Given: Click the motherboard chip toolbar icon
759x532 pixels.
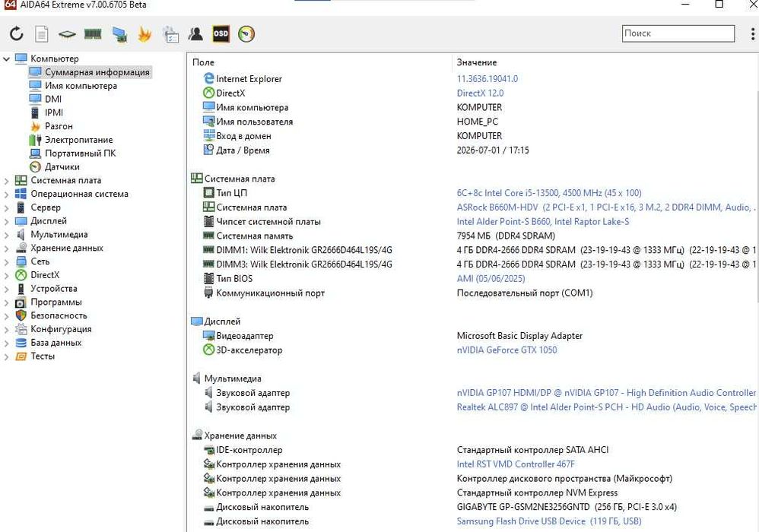Looking at the screenshot, I should coord(67,34).
